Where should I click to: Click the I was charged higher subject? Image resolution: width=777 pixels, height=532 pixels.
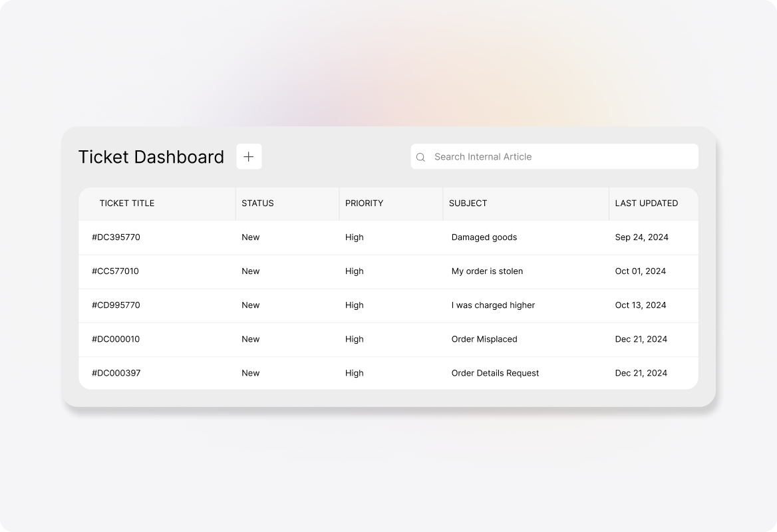click(x=492, y=305)
